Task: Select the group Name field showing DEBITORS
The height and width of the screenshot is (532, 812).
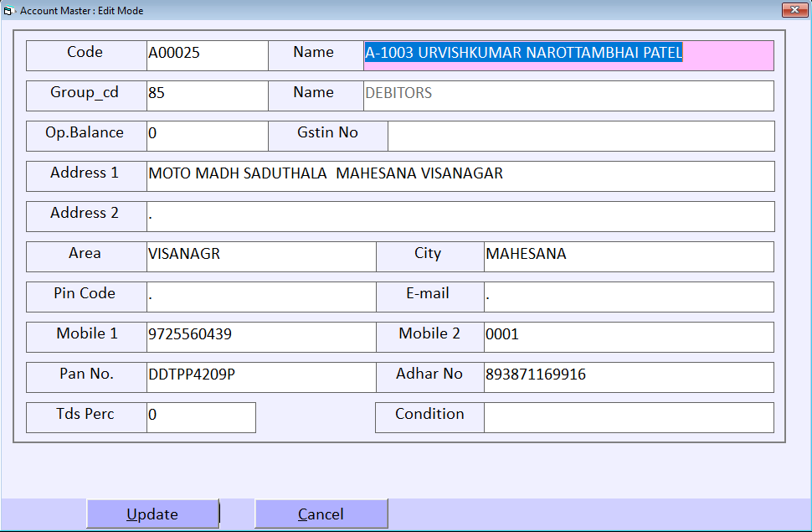Action: pyautogui.click(x=568, y=96)
